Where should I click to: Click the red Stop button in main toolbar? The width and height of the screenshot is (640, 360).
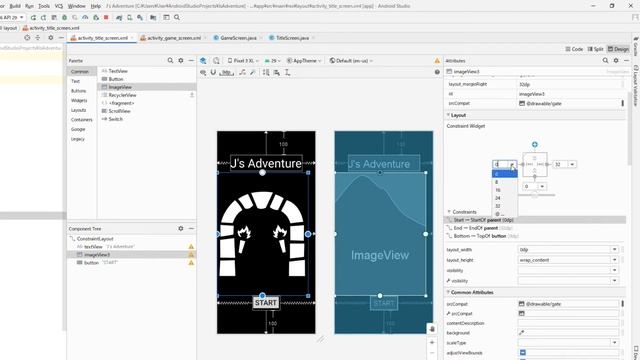[106, 18]
